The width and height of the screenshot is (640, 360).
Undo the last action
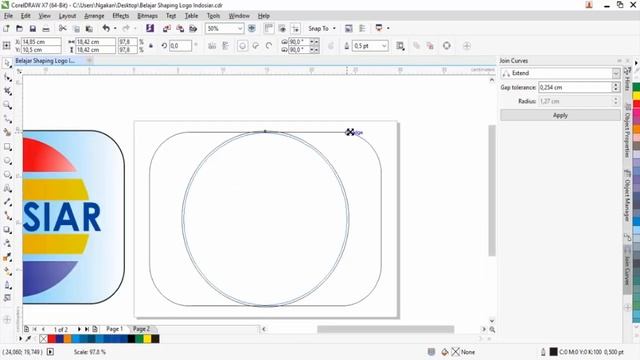click(106, 28)
